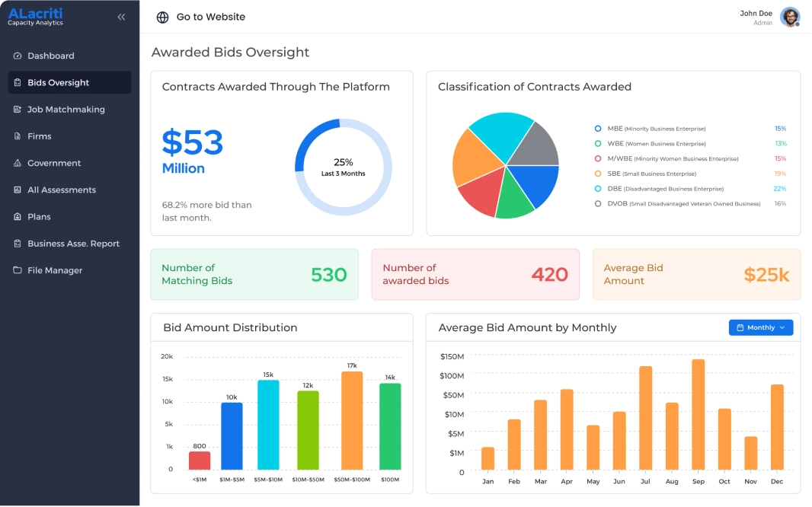
Task: Click the September bar in monthly chart
Action: coord(698,415)
